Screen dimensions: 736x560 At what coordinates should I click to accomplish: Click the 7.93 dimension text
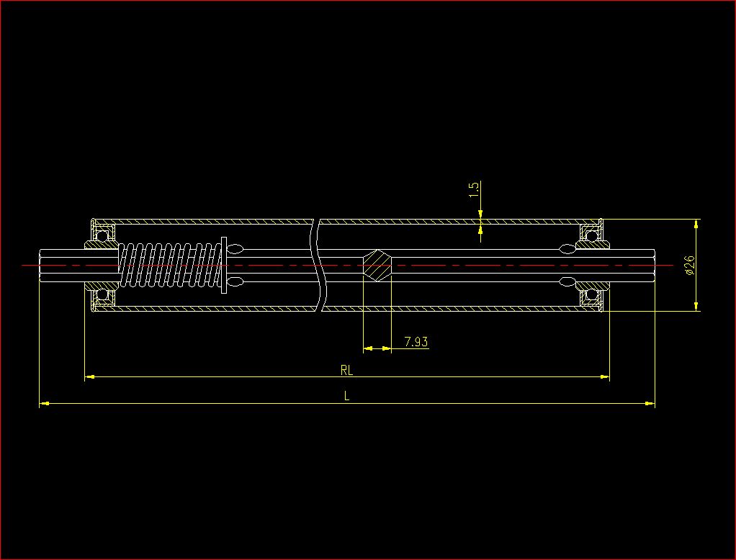click(x=416, y=342)
